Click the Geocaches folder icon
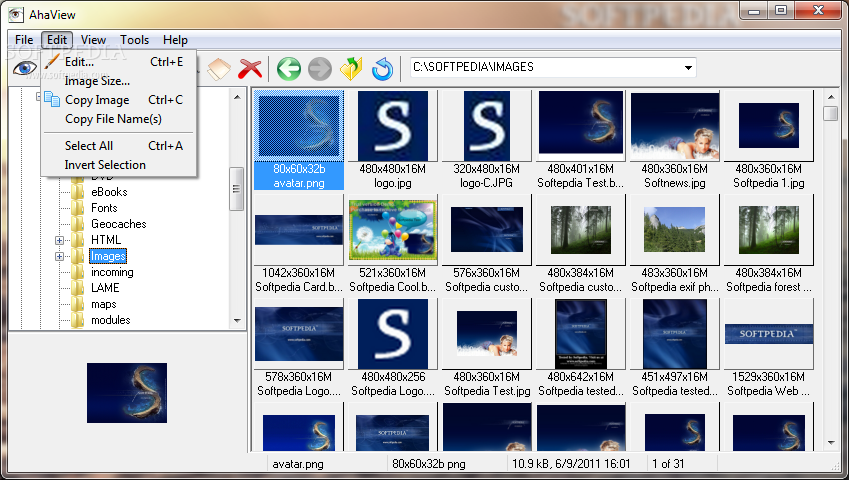This screenshot has height=480, width=849. pos(77,224)
